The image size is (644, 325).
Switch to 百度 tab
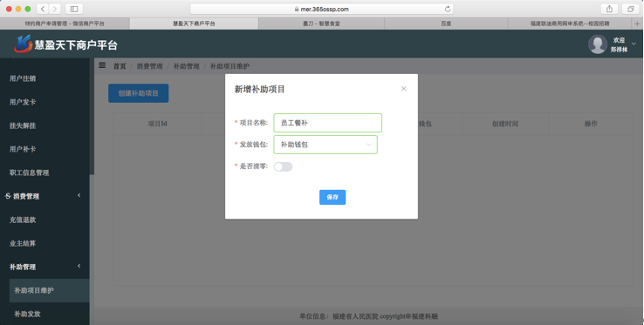pos(446,24)
